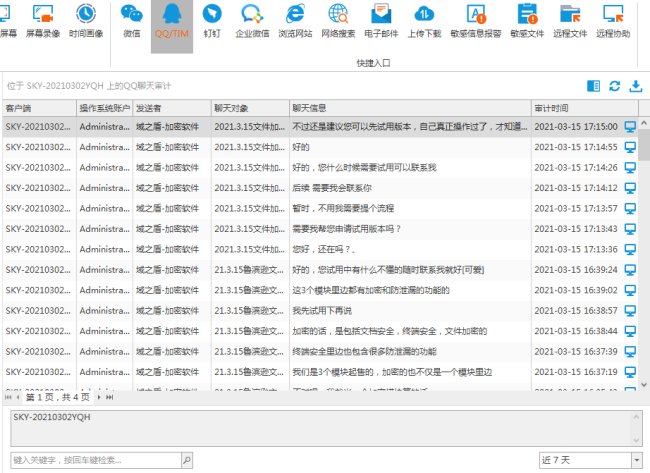
Task: Refresh the QQ chat audit list
Action: point(614,86)
